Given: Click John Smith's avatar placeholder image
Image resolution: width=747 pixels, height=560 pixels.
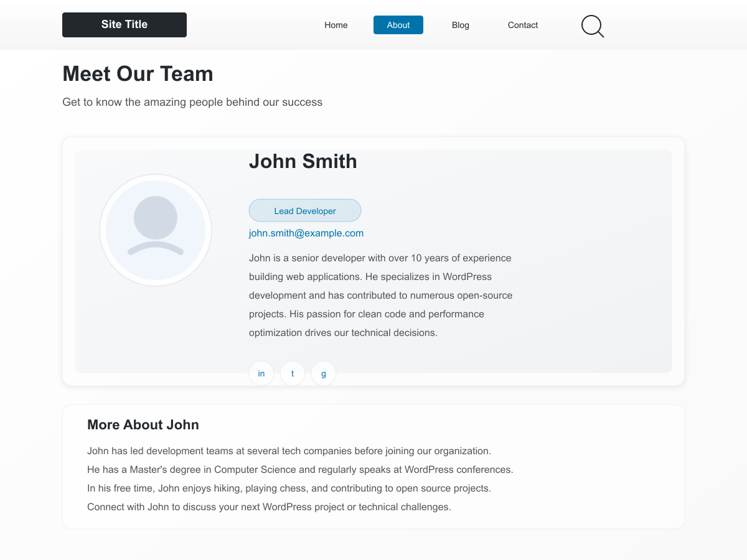Looking at the screenshot, I should 156,230.
